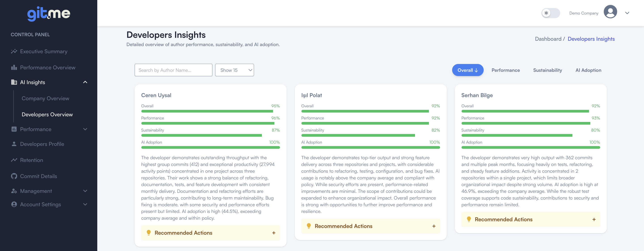The width and height of the screenshot is (644, 251).
Task: Expand the Performance sidebar section
Action: 85,129
